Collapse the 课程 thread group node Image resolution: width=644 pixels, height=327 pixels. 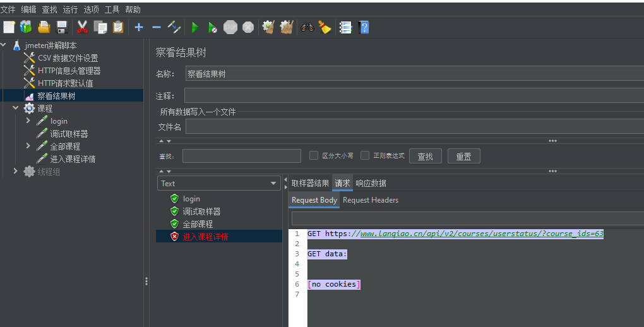(16, 107)
